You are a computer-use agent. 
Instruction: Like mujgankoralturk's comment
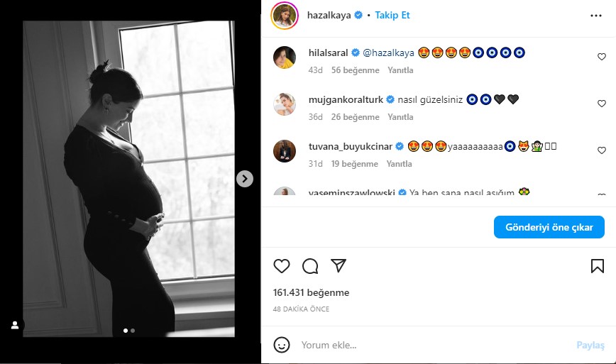602,104
